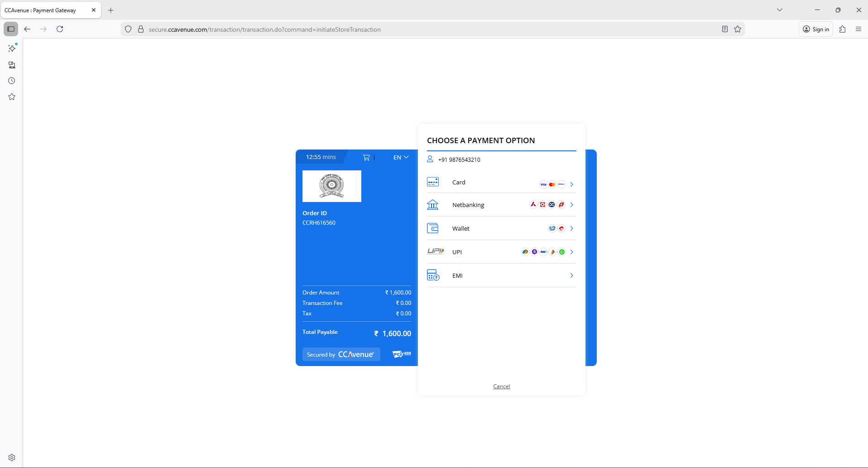Viewport: 868px width, 468px height.
Task: Click the EMI calculator icon
Action: 433,275
